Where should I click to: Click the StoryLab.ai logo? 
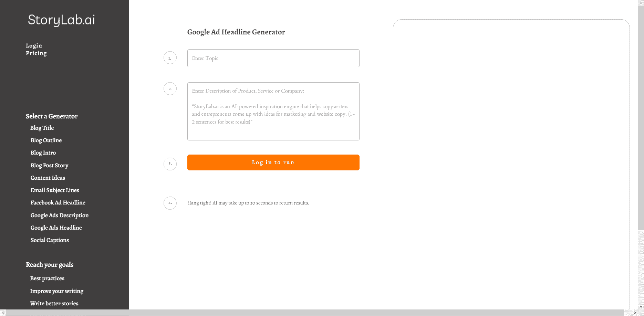point(61,20)
